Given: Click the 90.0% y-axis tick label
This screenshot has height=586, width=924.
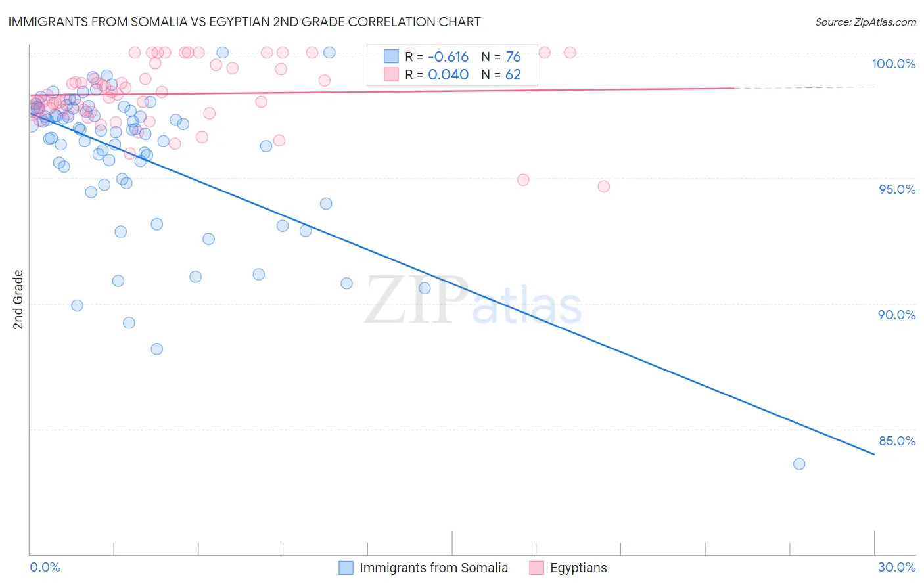Looking at the screenshot, I should (x=897, y=315).
